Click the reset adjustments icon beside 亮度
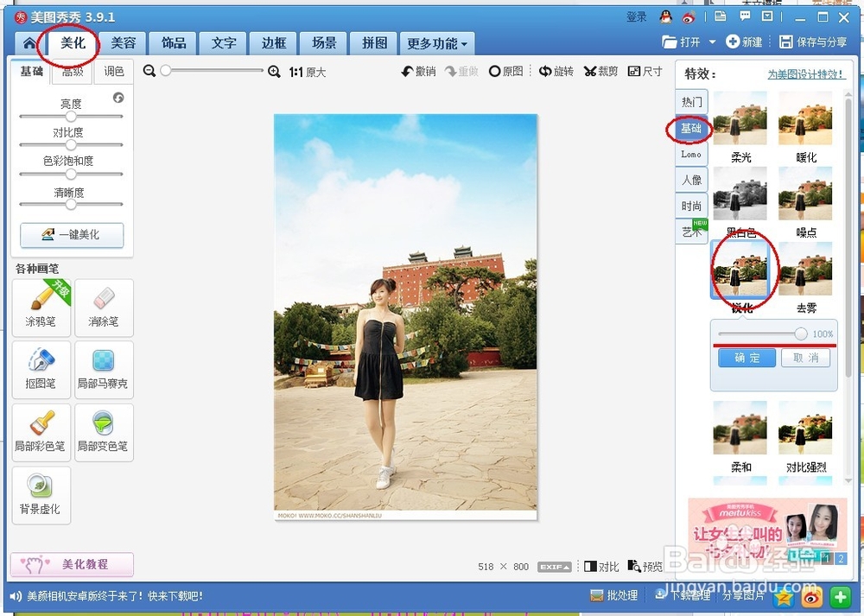 pyautogui.click(x=118, y=98)
